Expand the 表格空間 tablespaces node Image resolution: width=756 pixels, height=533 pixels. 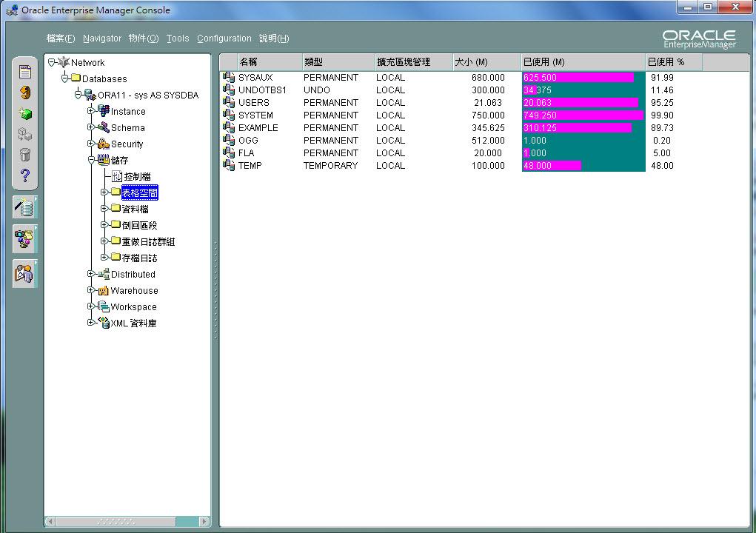pos(104,192)
